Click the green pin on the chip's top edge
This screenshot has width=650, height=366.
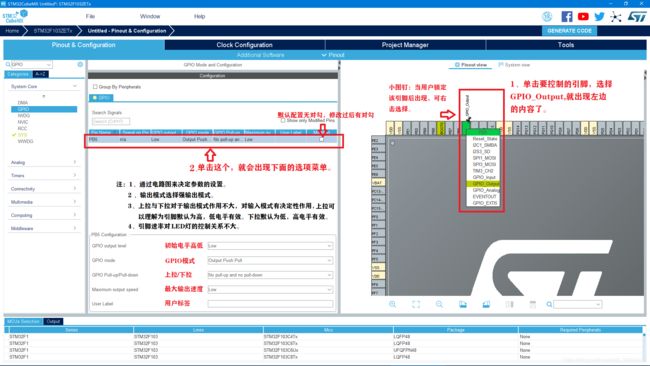click(466, 128)
